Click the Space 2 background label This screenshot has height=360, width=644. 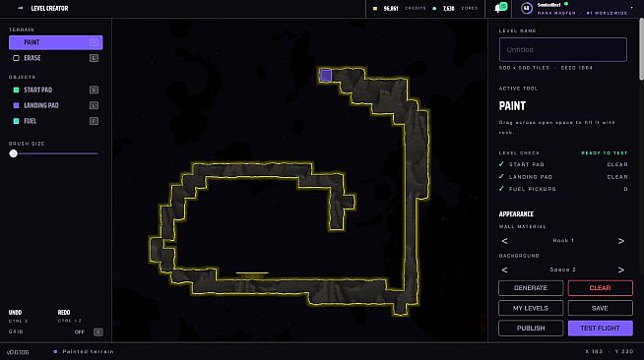tap(562, 270)
